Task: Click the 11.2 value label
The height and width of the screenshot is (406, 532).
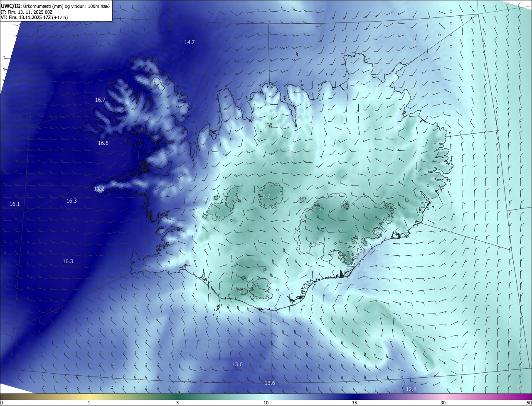Action: [x=99, y=189]
